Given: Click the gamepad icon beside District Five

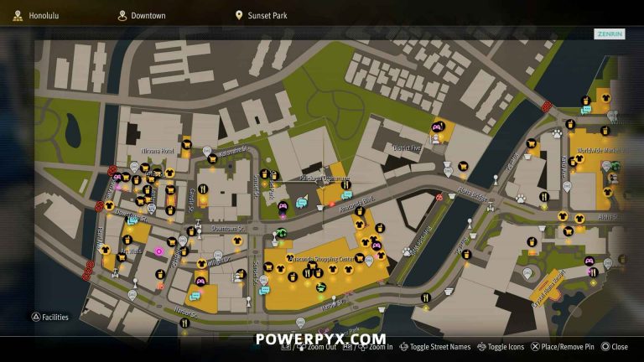Looking at the screenshot, I should [x=438, y=127].
